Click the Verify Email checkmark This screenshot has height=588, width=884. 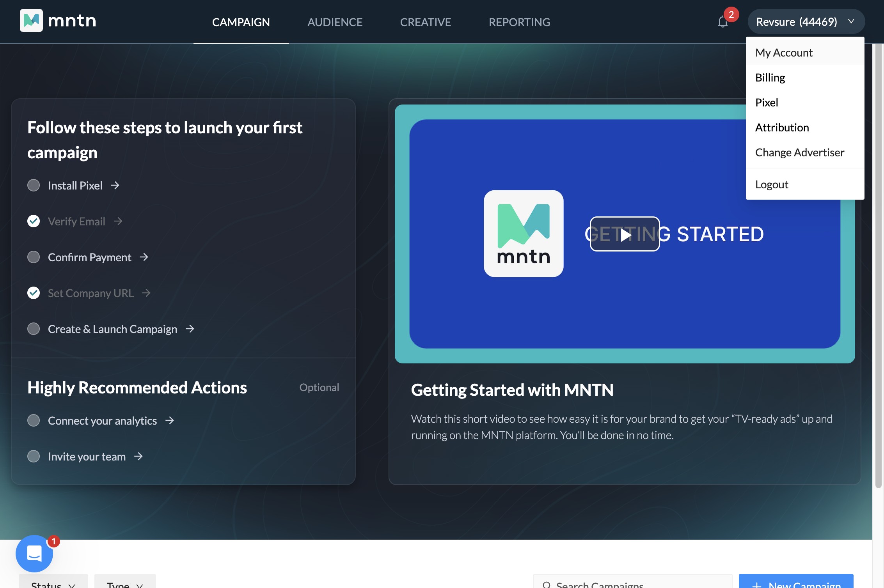(x=34, y=221)
